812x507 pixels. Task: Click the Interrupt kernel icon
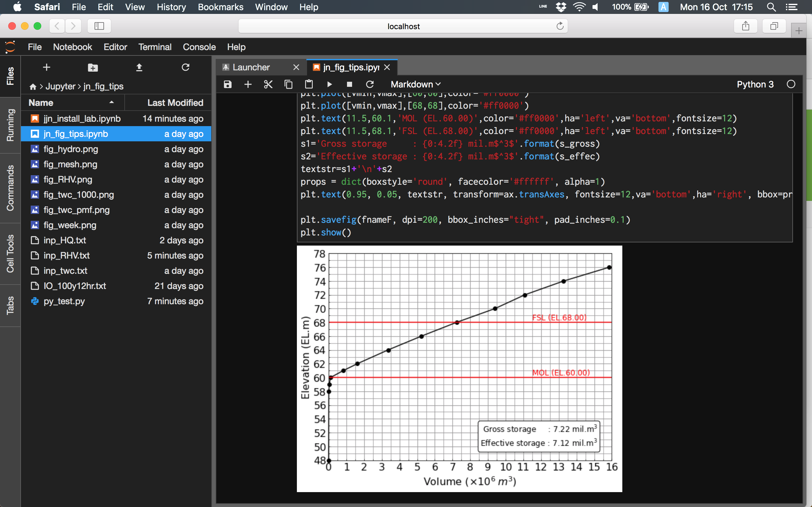coord(348,84)
